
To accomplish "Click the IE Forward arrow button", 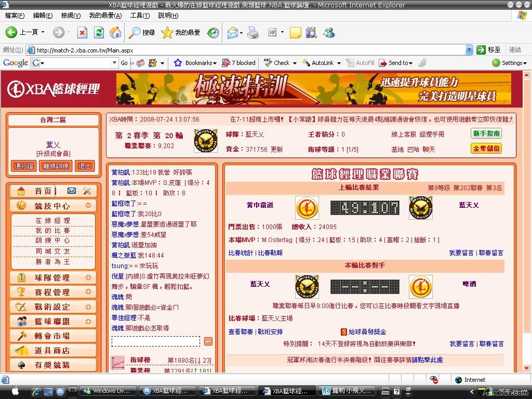I will point(58,33).
